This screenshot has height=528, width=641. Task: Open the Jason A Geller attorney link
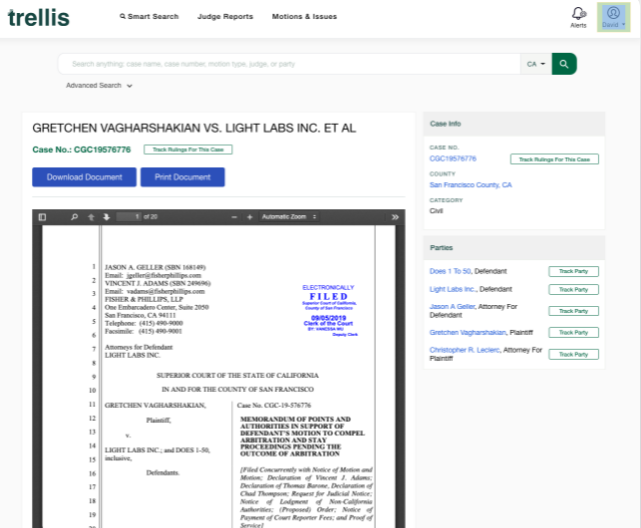[x=452, y=307]
